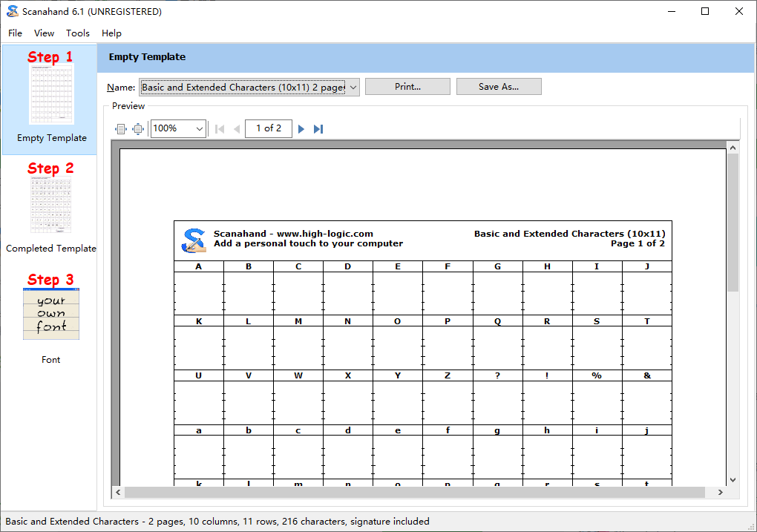757x532 pixels.
Task: Open the Help menu
Action: tap(111, 33)
